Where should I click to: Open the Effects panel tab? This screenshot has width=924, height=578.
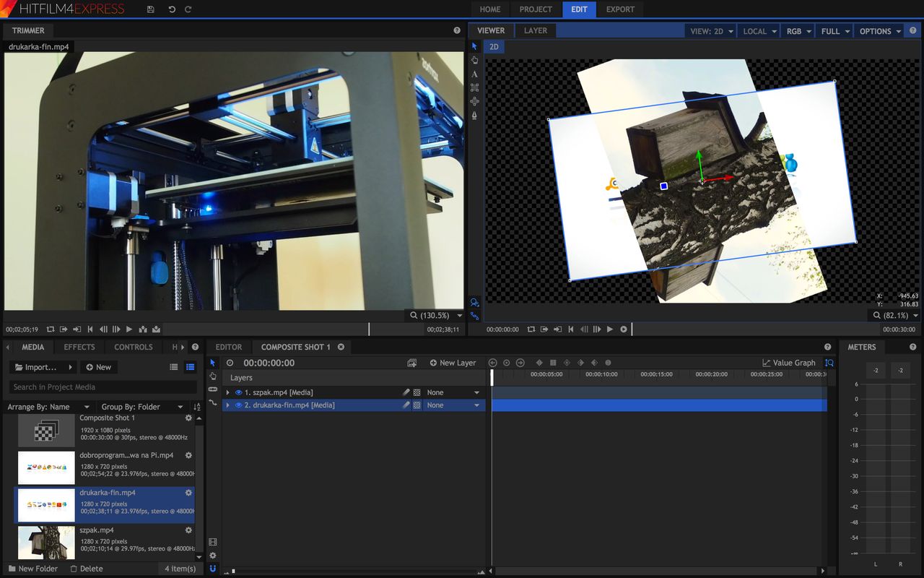tap(79, 347)
